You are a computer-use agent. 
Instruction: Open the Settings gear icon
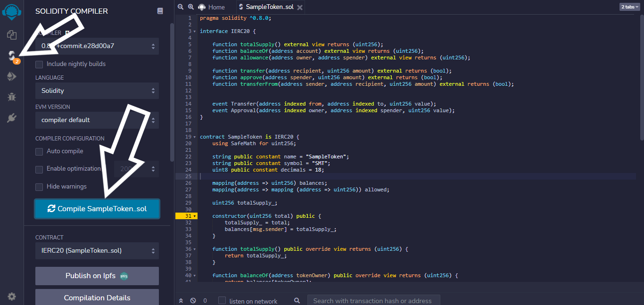click(x=12, y=297)
